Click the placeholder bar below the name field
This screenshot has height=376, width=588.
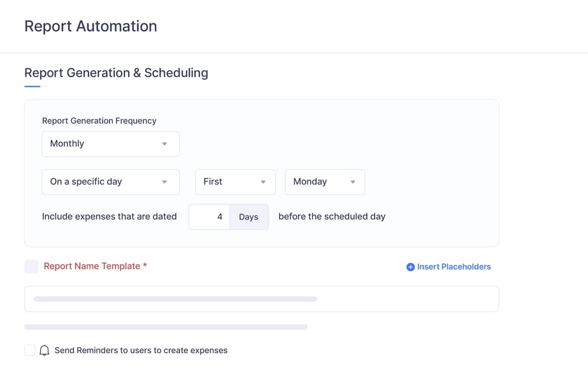165,327
